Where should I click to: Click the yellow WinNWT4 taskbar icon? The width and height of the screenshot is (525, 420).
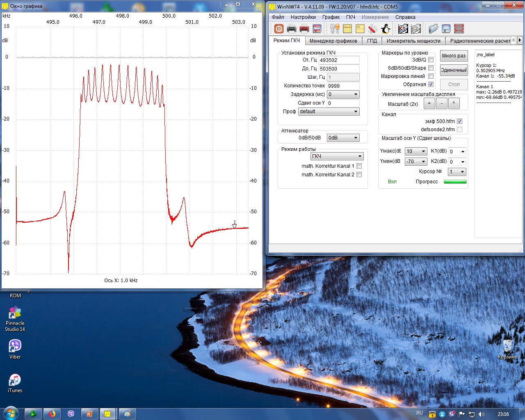point(107,414)
